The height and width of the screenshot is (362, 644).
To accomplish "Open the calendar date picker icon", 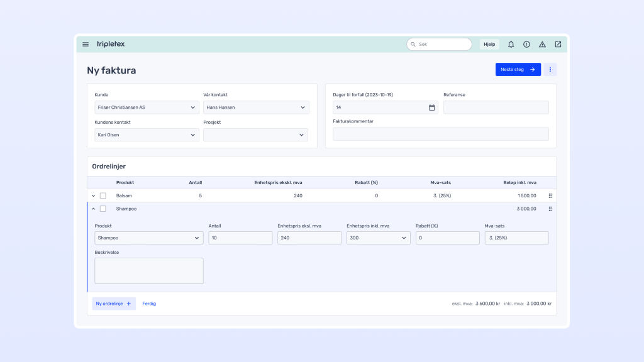I will (431, 107).
